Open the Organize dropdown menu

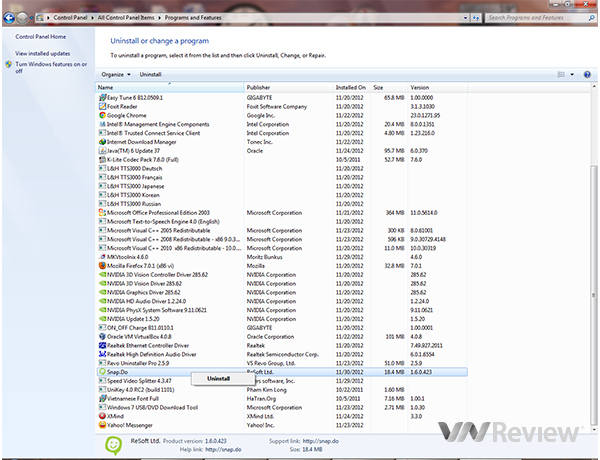pyautogui.click(x=116, y=74)
